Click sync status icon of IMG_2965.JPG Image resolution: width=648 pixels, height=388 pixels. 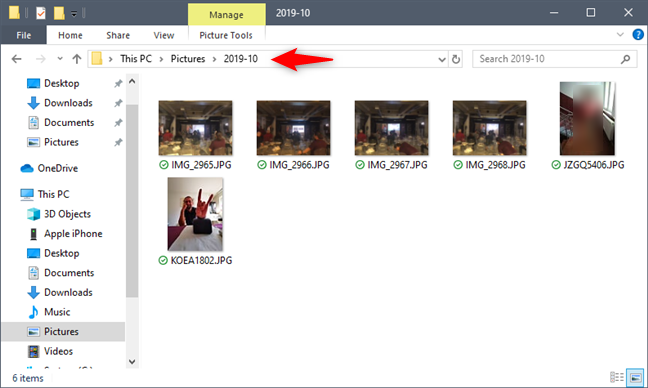point(164,165)
